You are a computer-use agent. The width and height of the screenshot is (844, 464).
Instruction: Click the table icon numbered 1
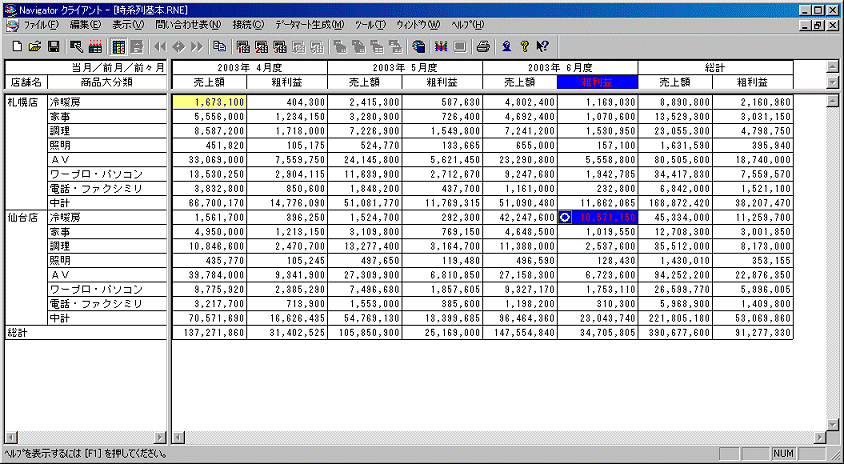click(243, 47)
